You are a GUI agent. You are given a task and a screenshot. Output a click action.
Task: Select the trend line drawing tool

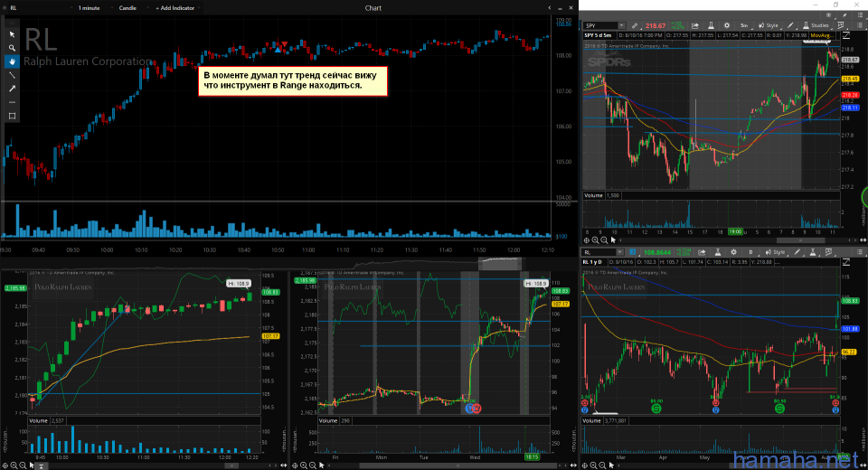12,75
